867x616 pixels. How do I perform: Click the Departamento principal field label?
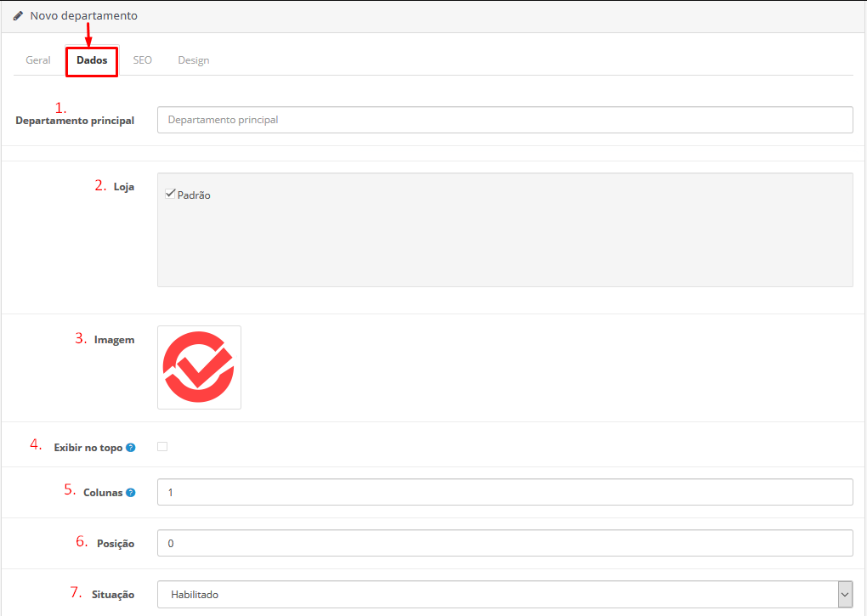(75, 121)
